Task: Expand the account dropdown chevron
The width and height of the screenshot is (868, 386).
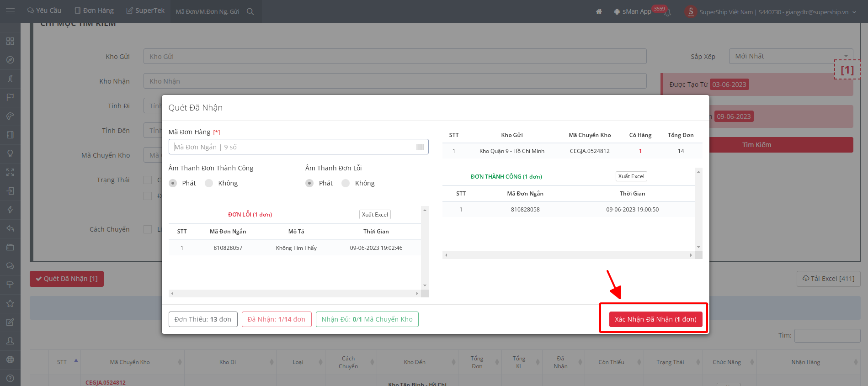Action: click(x=854, y=12)
